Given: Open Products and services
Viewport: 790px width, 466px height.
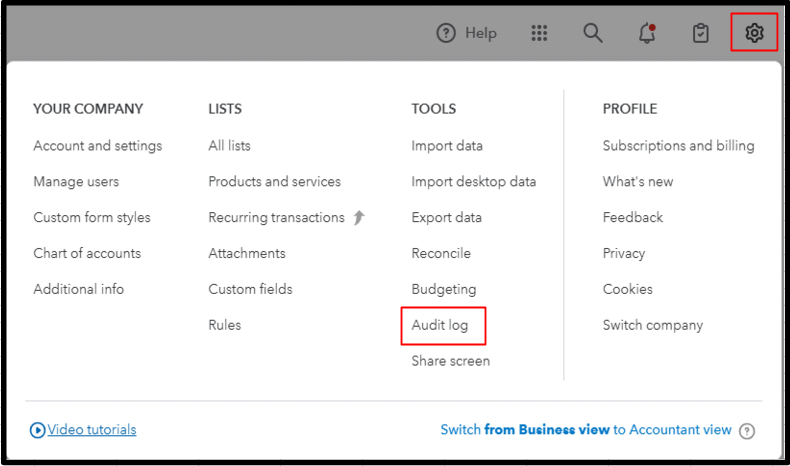Looking at the screenshot, I should click(275, 181).
